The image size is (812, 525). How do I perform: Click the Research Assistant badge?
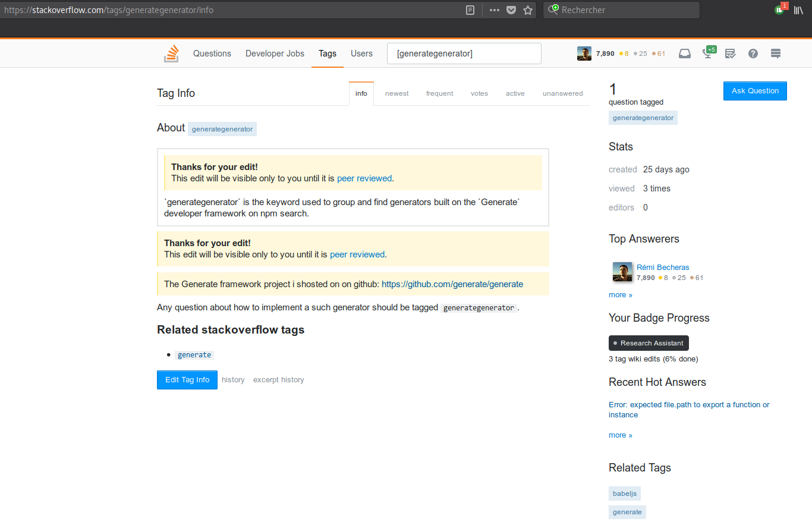[x=649, y=343]
